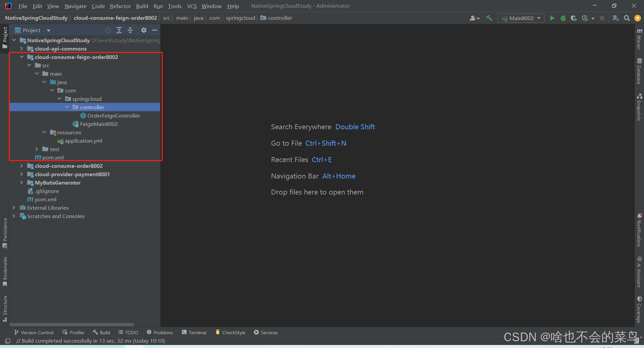Image resolution: width=644 pixels, height=348 pixels.
Task: Collapse all nodes in Project tree
Action: pos(130,30)
